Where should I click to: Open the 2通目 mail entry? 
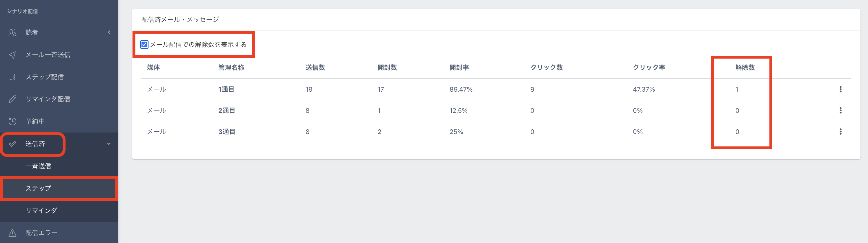[226, 110]
